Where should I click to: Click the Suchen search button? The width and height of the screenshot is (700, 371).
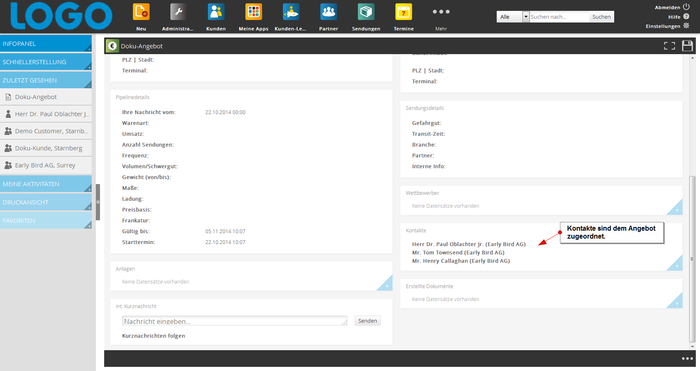tap(601, 17)
